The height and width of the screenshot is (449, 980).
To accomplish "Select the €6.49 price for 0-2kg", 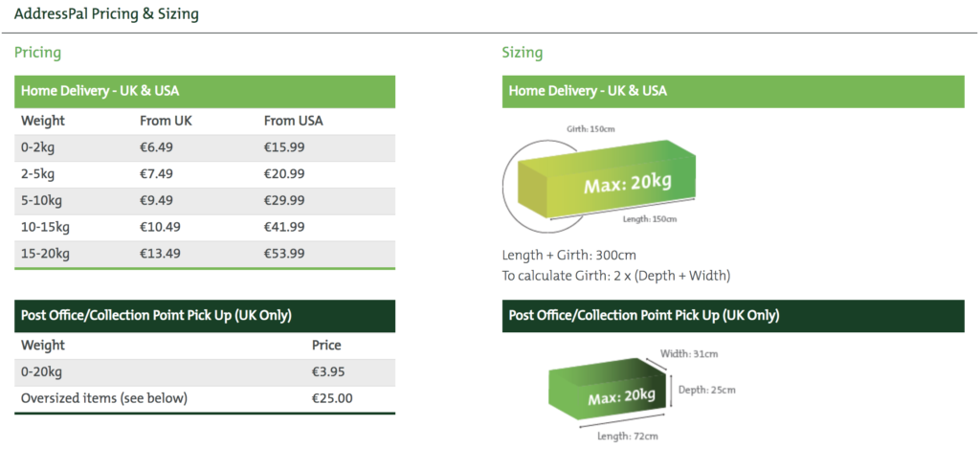I will (x=157, y=147).
